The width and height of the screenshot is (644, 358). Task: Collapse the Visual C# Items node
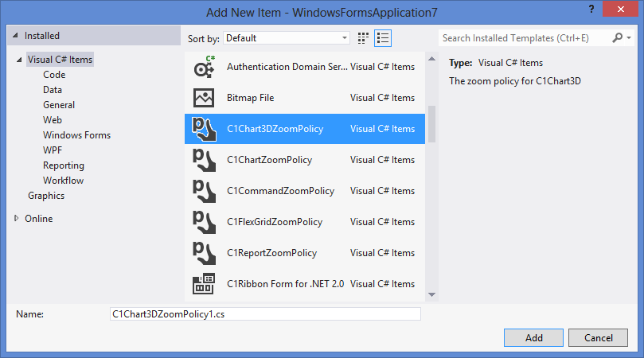(x=19, y=60)
